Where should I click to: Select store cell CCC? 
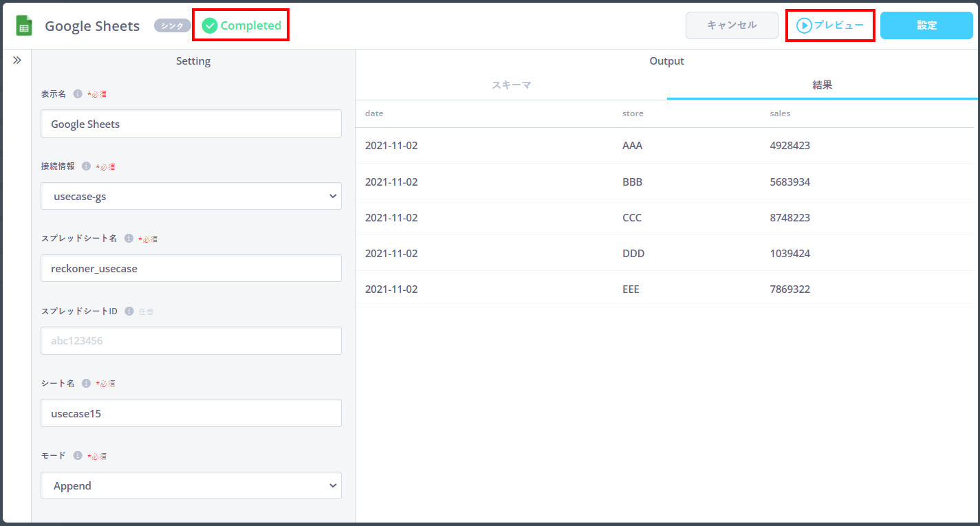click(632, 217)
